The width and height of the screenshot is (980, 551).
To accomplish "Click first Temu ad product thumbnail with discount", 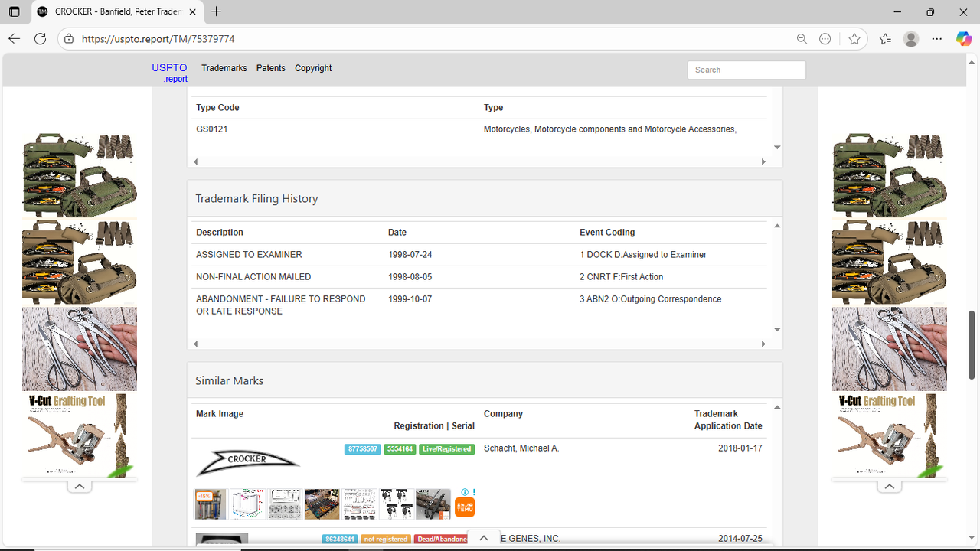I will [211, 504].
